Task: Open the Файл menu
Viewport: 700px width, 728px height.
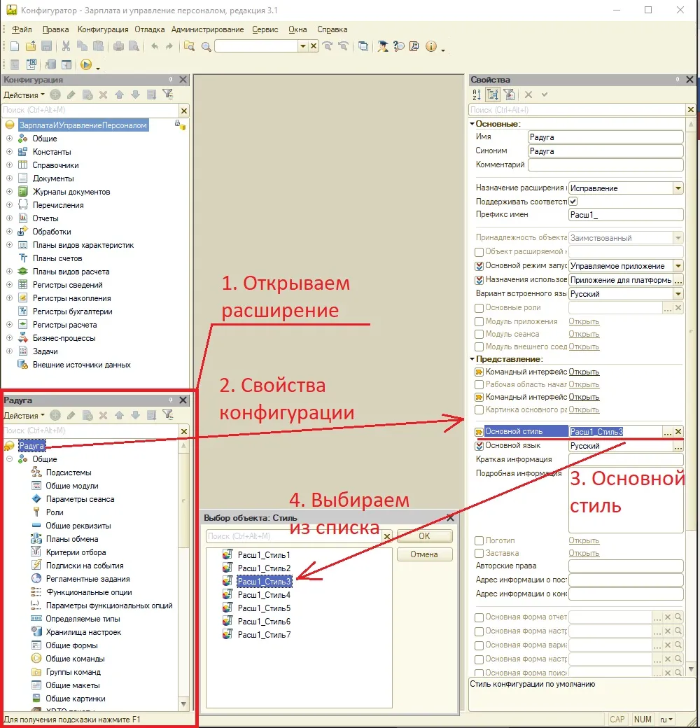Action: tap(22, 29)
